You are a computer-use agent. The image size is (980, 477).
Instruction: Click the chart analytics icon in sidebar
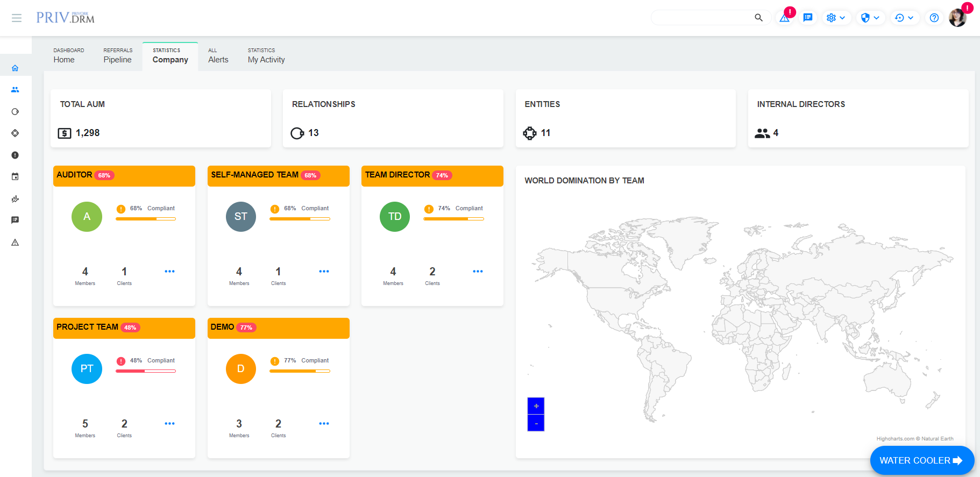tap(15, 199)
